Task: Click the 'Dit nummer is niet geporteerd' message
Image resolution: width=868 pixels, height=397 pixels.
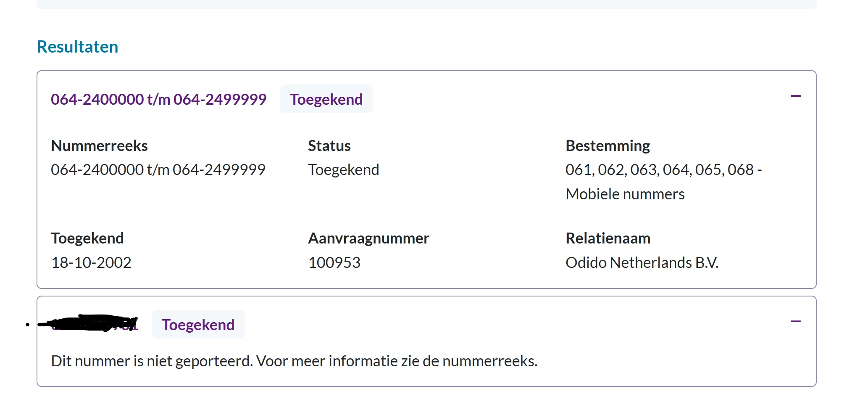Action: (x=294, y=361)
